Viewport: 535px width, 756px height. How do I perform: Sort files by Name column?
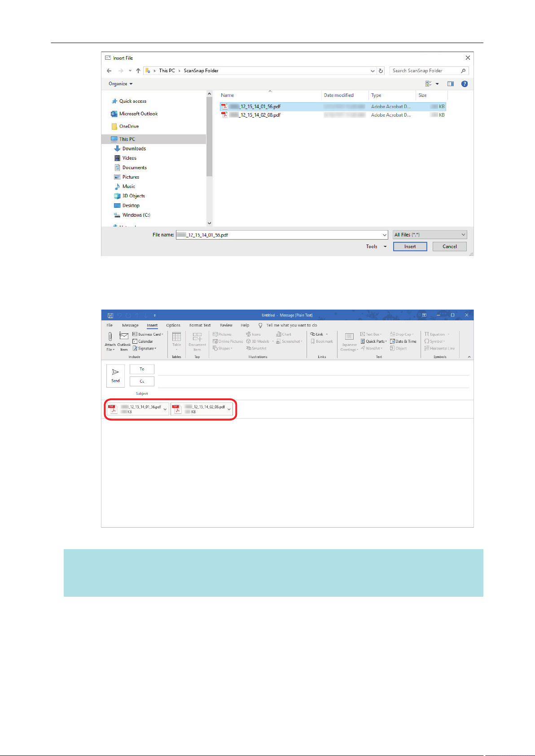270,95
